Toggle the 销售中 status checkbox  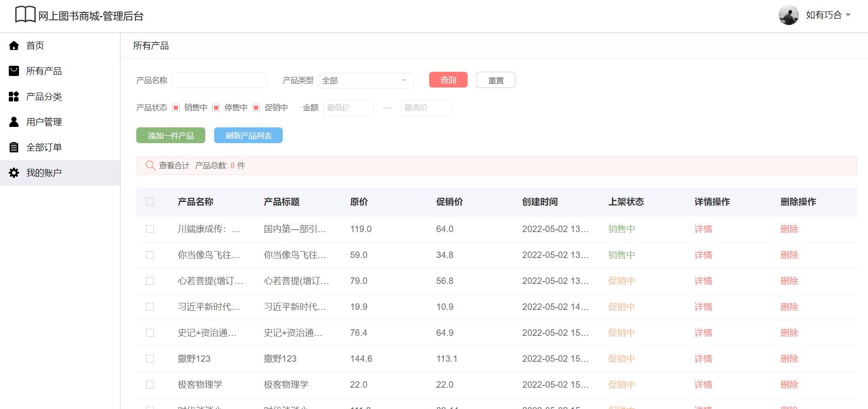(x=176, y=107)
